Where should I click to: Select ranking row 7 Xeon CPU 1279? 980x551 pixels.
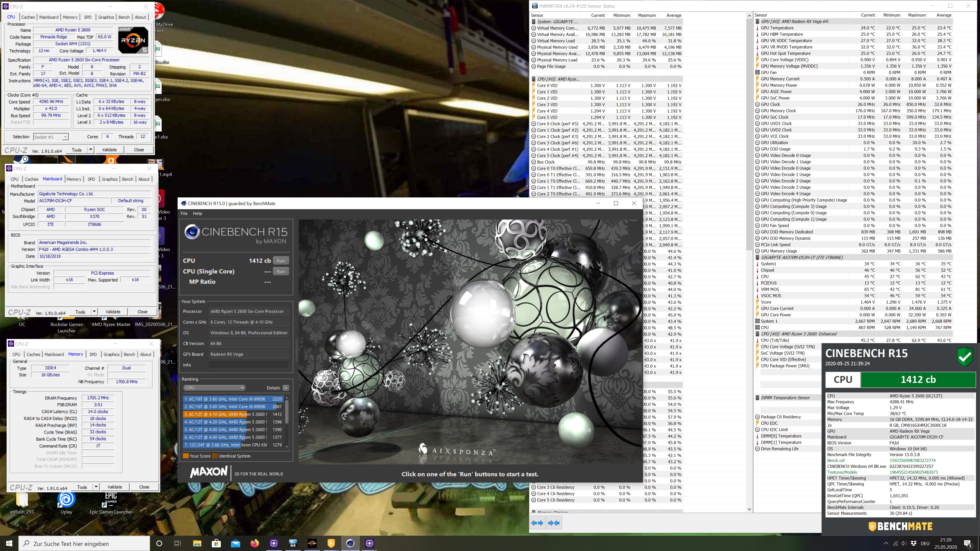pyautogui.click(x=233, y=445)
